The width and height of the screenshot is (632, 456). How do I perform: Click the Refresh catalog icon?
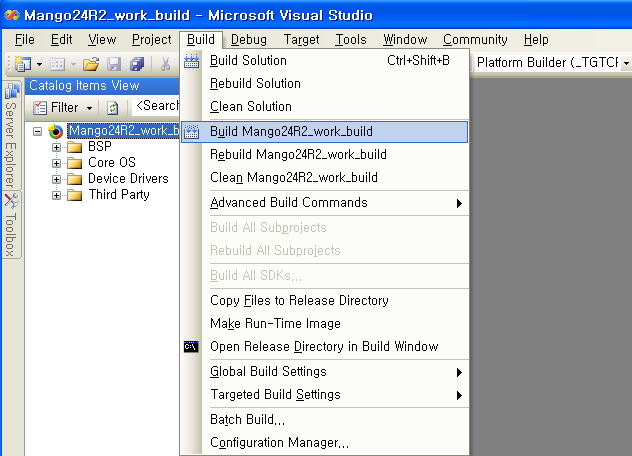[112, 108]
